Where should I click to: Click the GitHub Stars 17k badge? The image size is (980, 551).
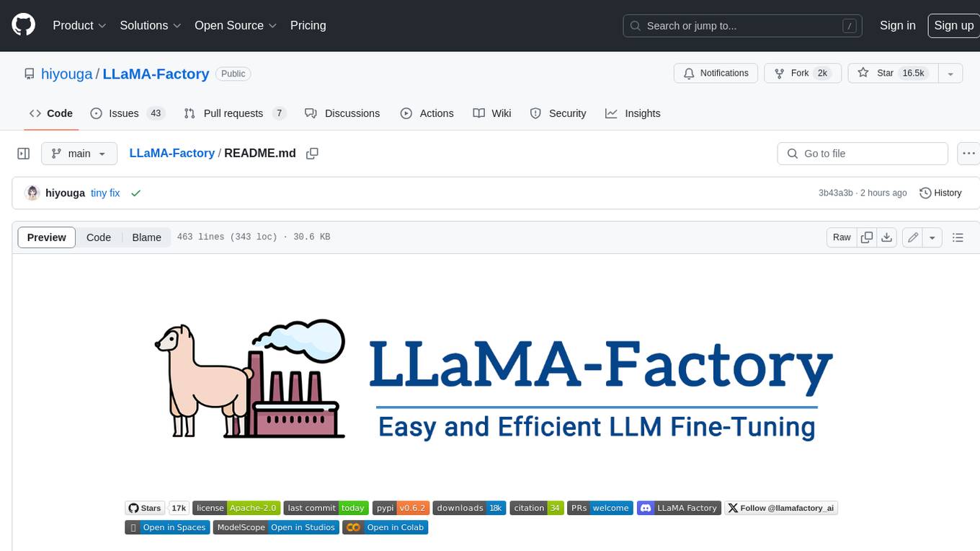point(156,508)
